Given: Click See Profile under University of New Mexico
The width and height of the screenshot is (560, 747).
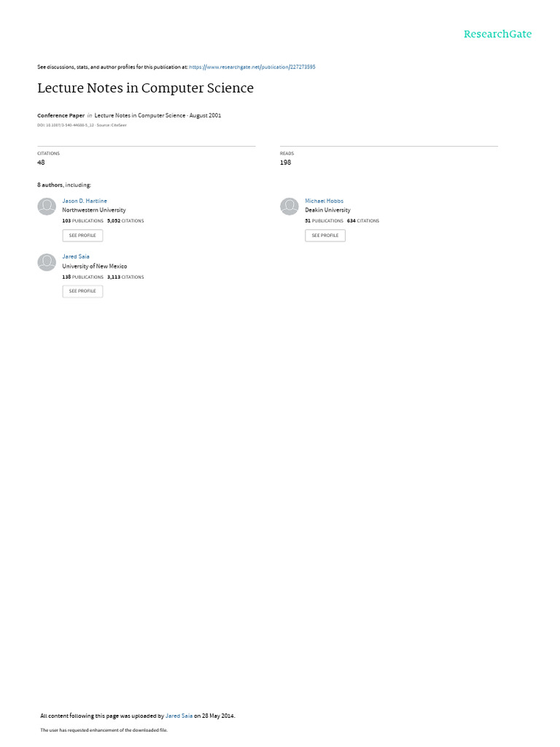Looking at the screenshot, I should (82, 291).
